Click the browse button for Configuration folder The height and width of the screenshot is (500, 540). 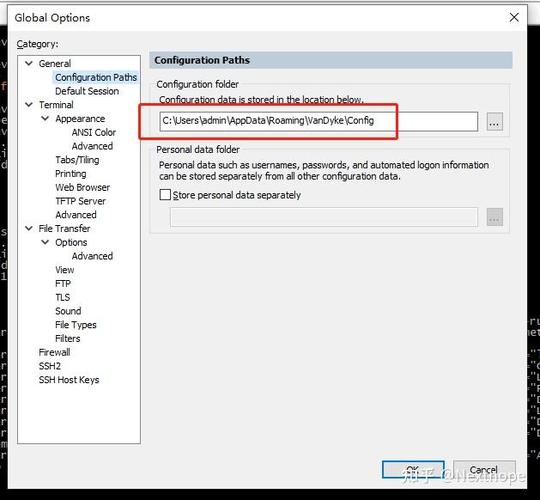pyautogui.click(x=495, y=122)
